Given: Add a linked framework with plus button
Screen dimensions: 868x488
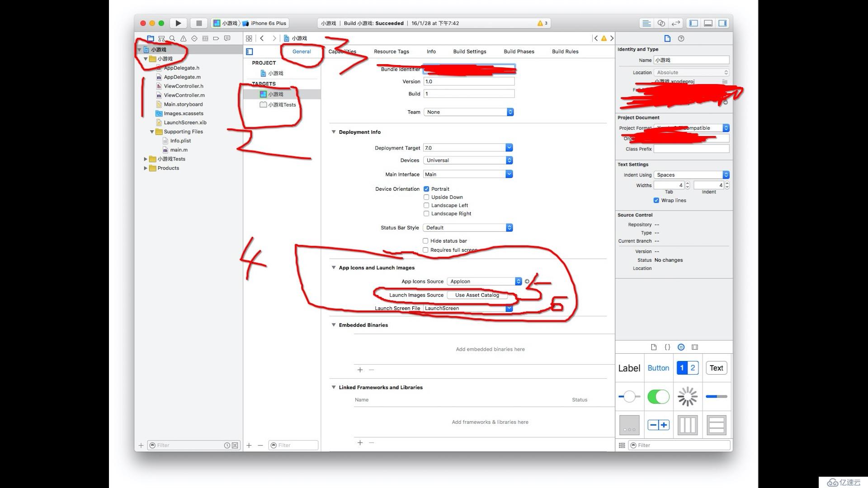Looking at the screenshot, I should coord(360,442).
